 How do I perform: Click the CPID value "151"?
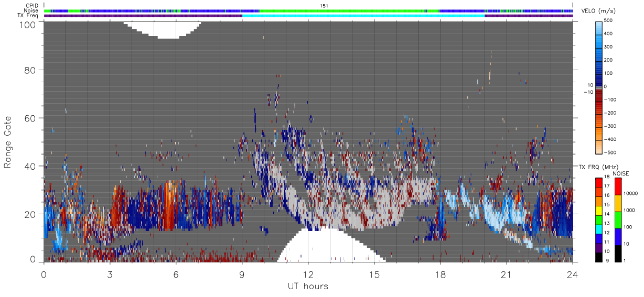tap(324, 6)
